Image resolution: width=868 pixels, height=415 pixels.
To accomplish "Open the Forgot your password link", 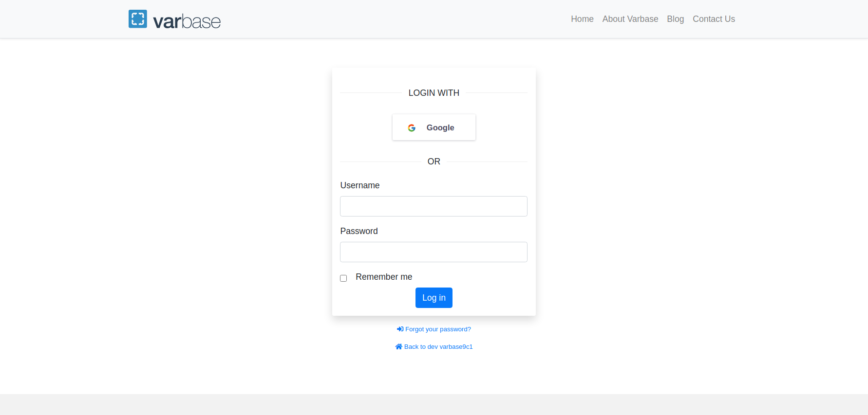I will coord(438,329).
